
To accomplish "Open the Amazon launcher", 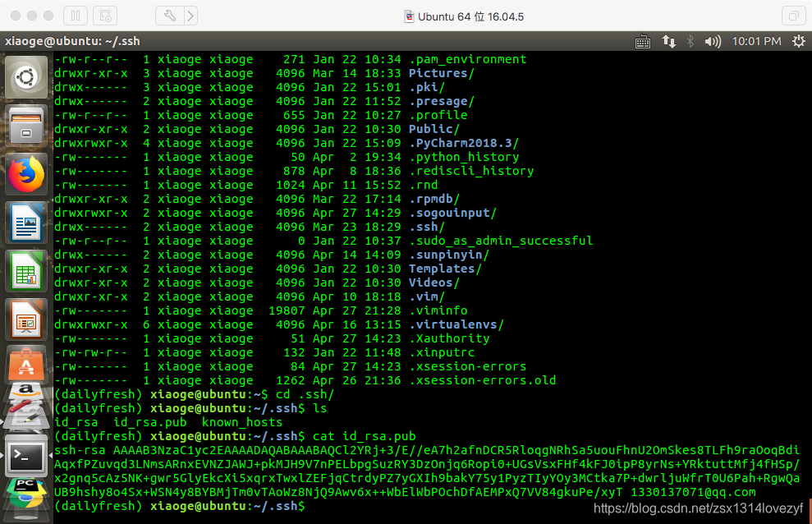I will (x=26, y=392).
